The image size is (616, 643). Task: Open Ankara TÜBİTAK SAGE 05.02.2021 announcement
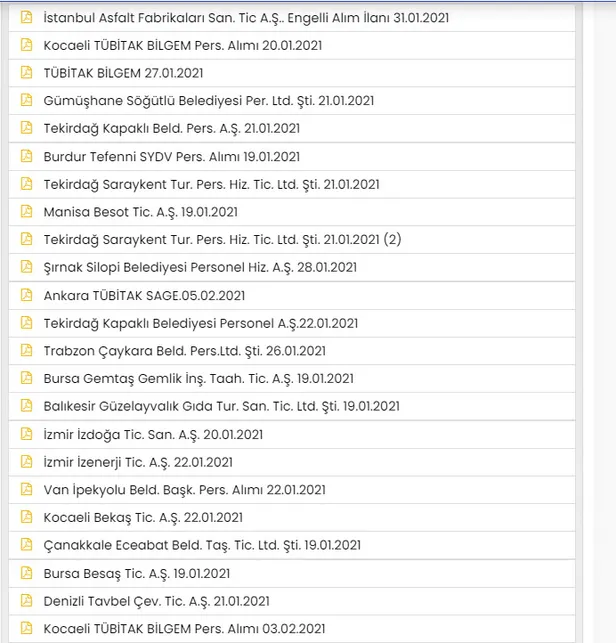click(144, 296)
